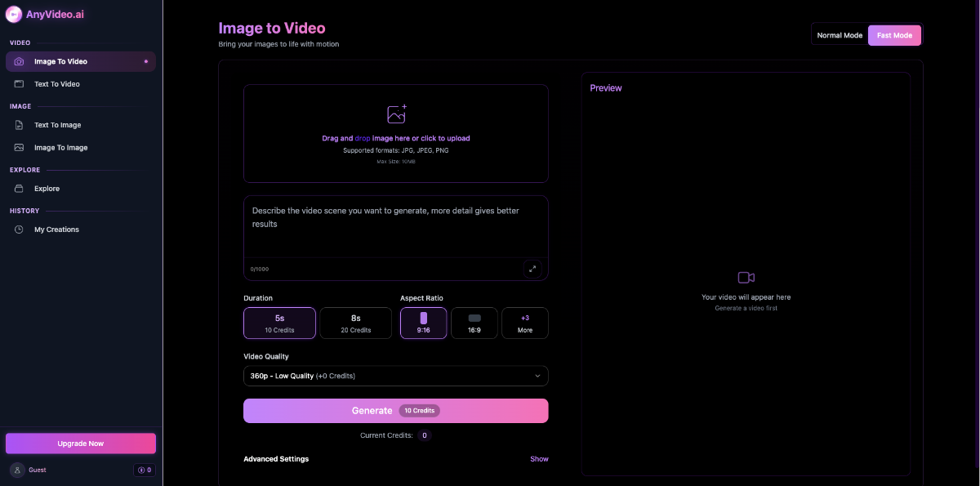The image size is (980, 486).
Task: Click 'Bring your images to life' subtitle
Action: (278, 44)
